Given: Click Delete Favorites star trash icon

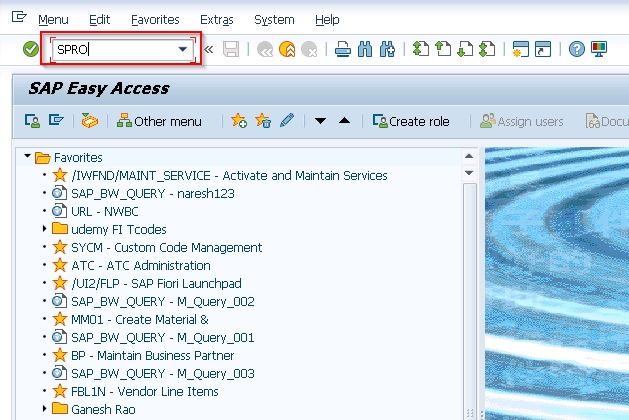Looking at the screenshot, I should point(263,121).
